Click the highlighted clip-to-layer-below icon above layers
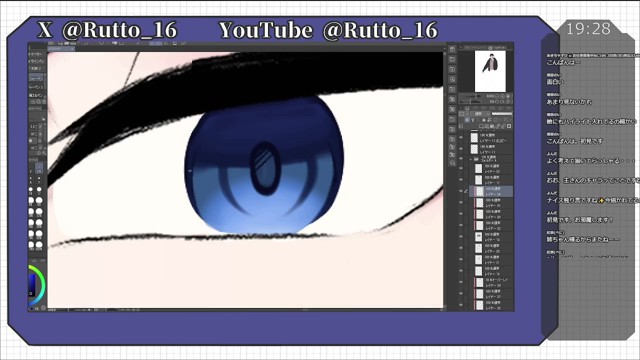Viewport: 640px width, 360px height. click(x=467, y=120)
